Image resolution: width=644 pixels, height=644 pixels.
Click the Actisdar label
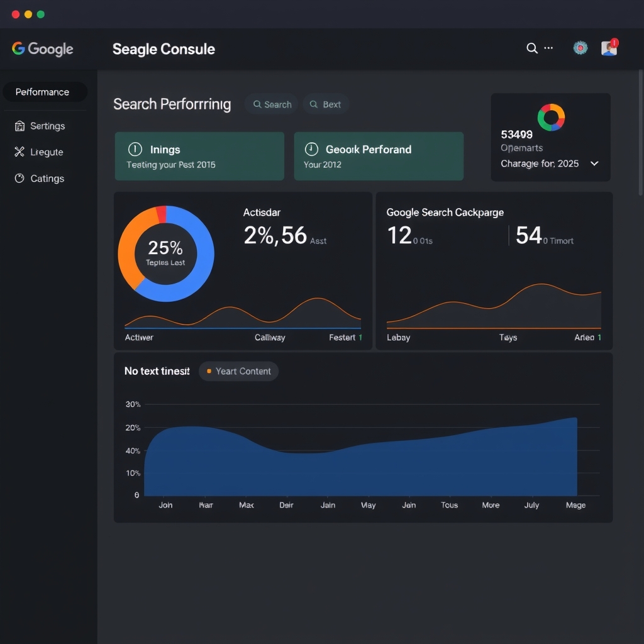262,213
